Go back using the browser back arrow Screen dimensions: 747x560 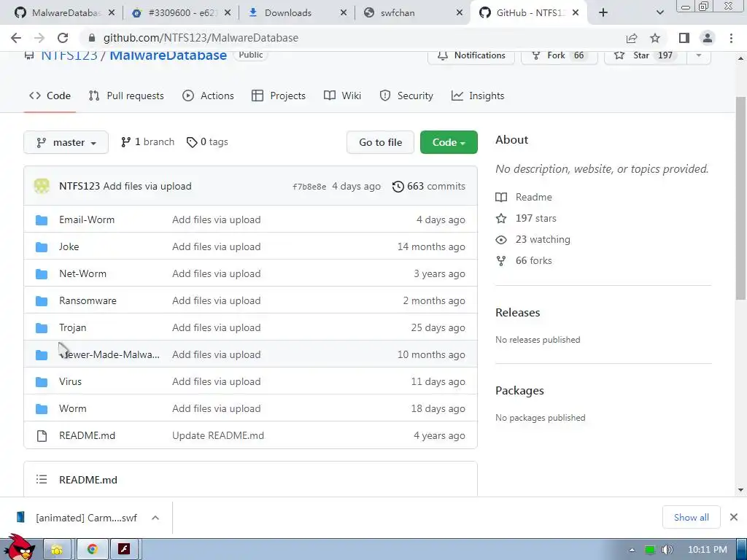coord(16,38)
